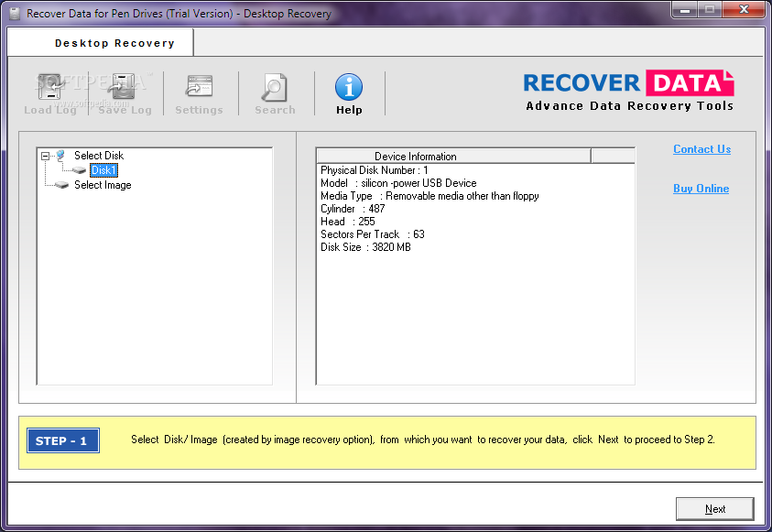Image resolution: width=772 pixels, height=532 pixels.
Task: Close the Recover Data window
Action: [744, 9]
